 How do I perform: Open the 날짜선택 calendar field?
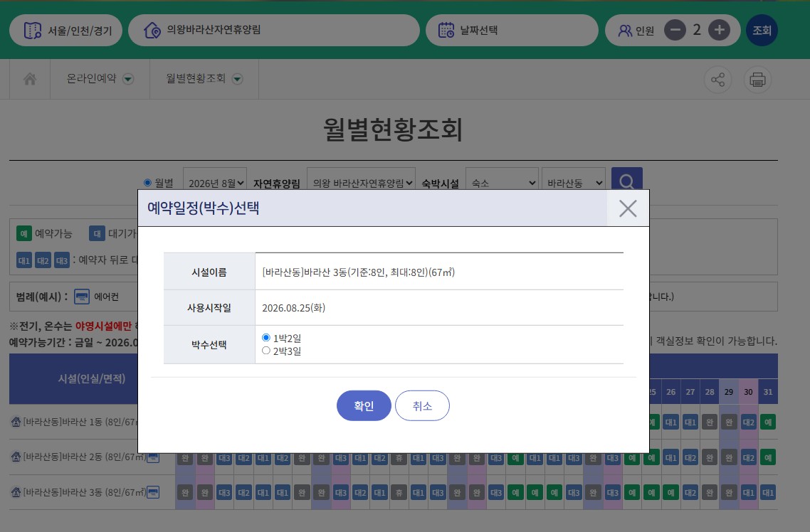(x=512, y=30)
